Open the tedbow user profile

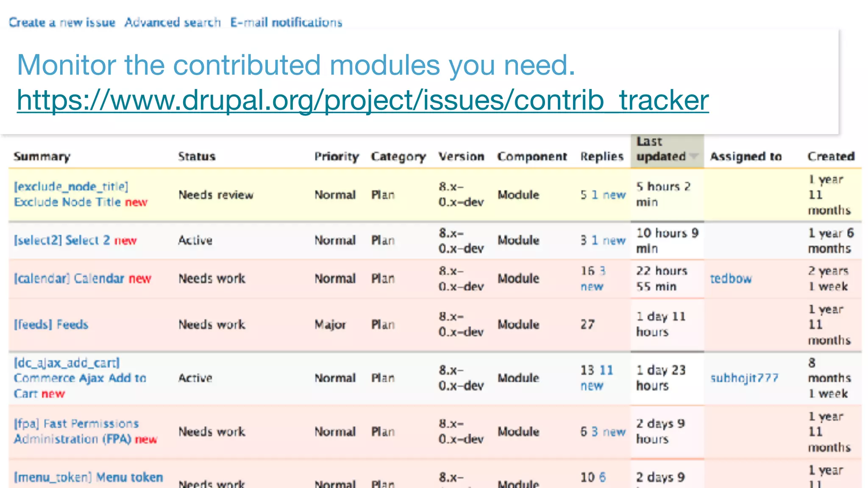(x=731, y=278)
